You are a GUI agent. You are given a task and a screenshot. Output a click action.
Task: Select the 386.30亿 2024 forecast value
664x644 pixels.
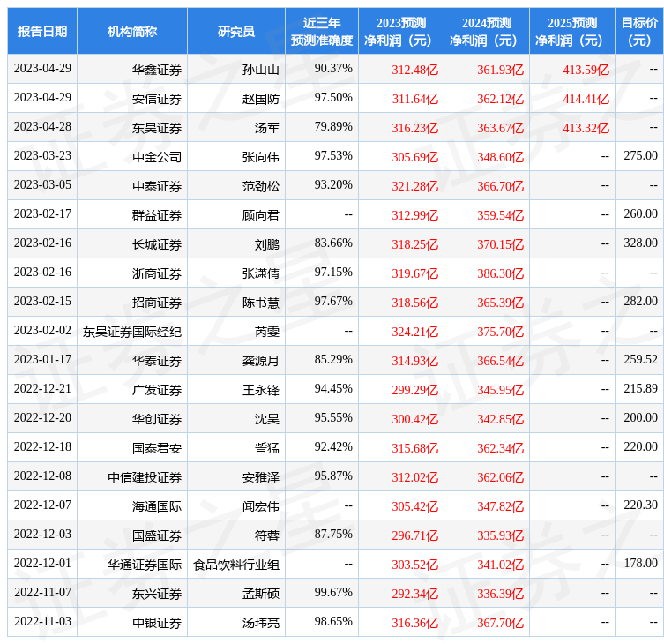pos(500,273)
